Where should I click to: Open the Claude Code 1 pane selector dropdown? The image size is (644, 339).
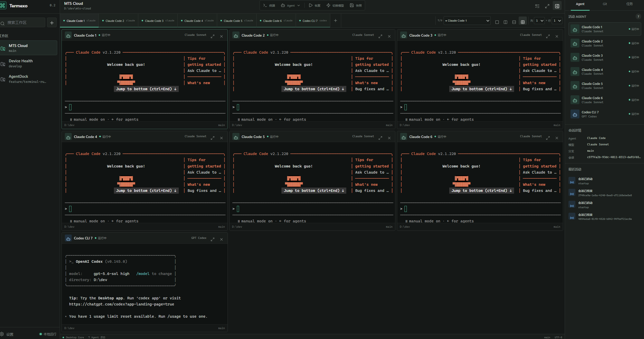click(467, 21)
